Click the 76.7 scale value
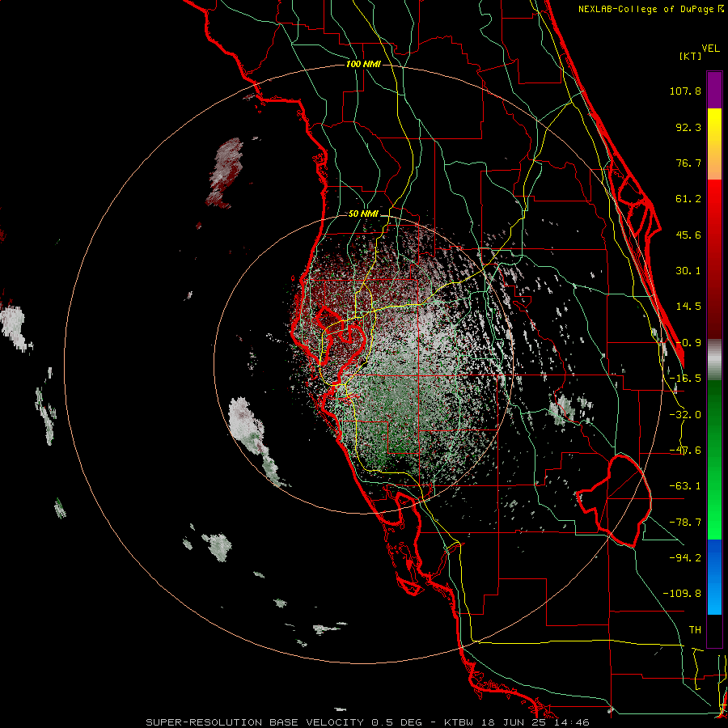This screenshot has width=728, height=728. point(688,163)
